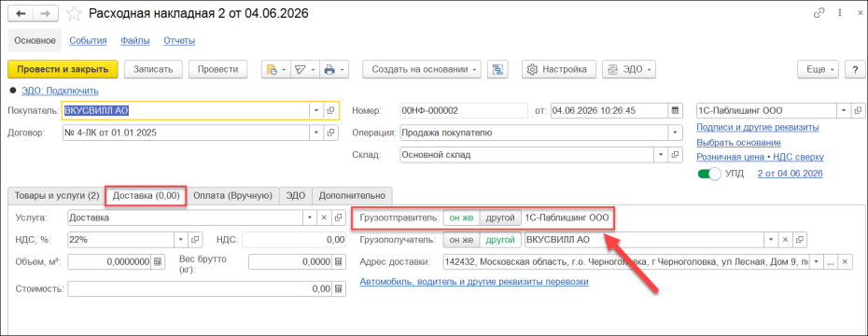Expand the Операция dropdown list
This screenshot has width=868, height=336.
pos(675,133)
